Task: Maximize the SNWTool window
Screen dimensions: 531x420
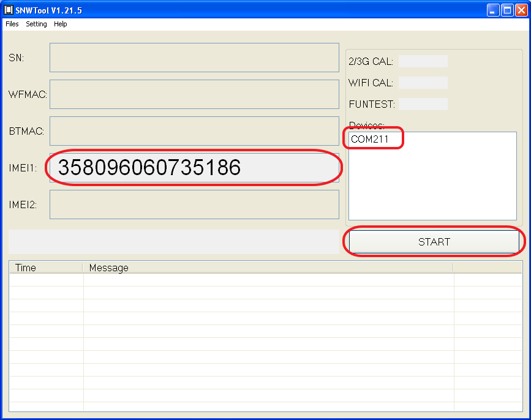Action: click(x=507, y=10)
